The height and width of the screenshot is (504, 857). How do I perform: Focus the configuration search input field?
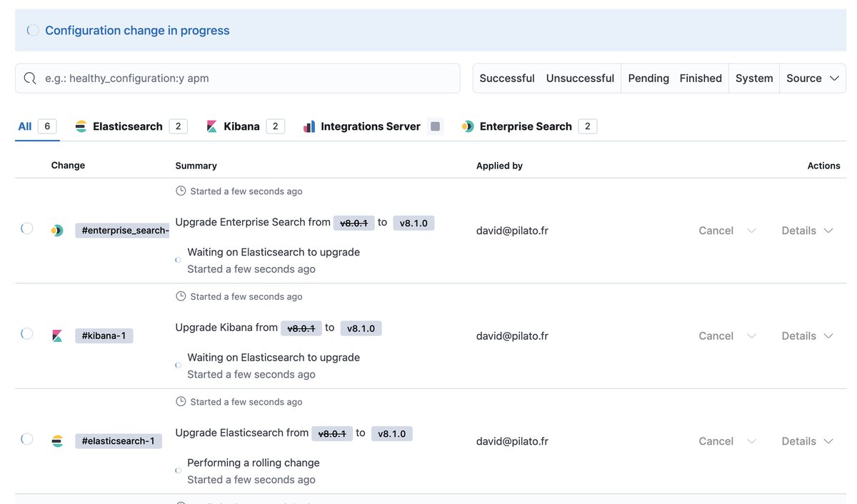[x=238, y=79]
